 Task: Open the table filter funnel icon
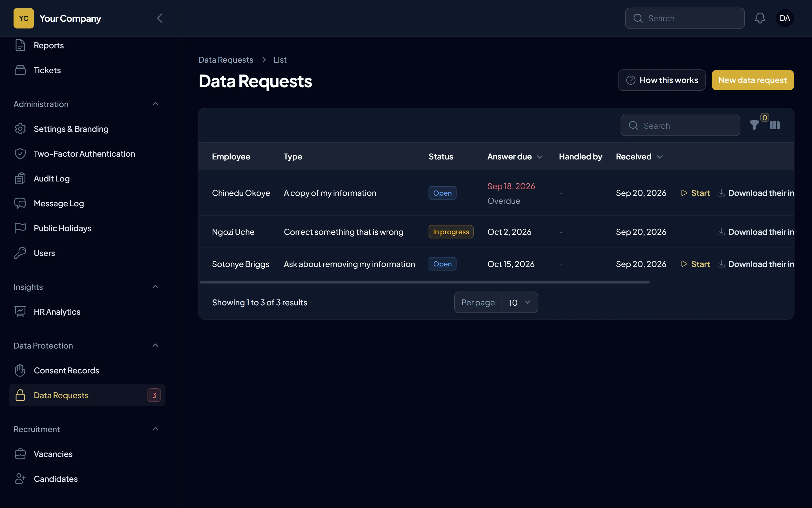[x=754, y=125]
